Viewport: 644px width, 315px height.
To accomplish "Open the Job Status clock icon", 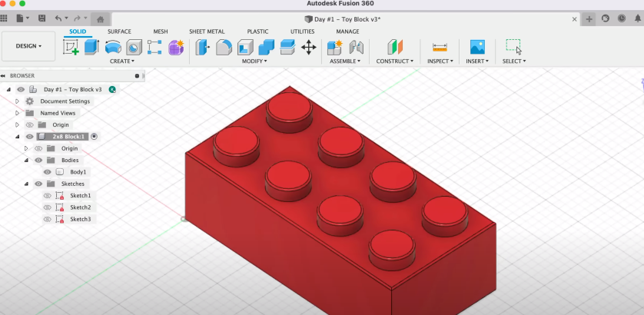I will 622,18.
